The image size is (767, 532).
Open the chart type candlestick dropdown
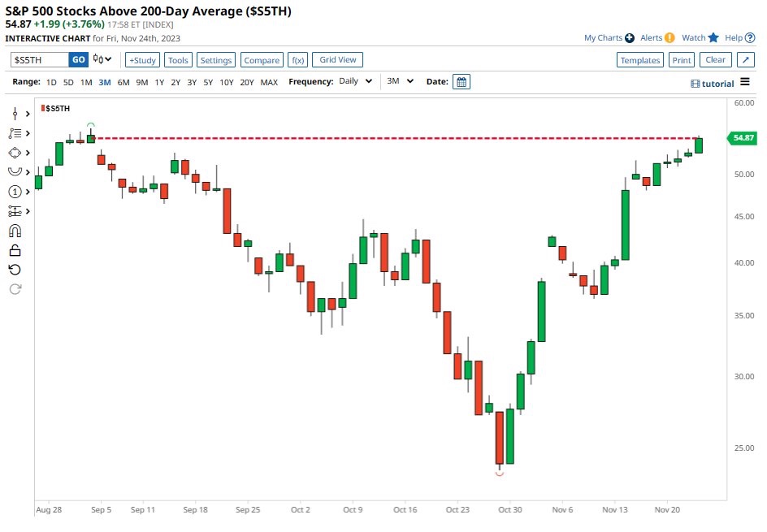102,59
